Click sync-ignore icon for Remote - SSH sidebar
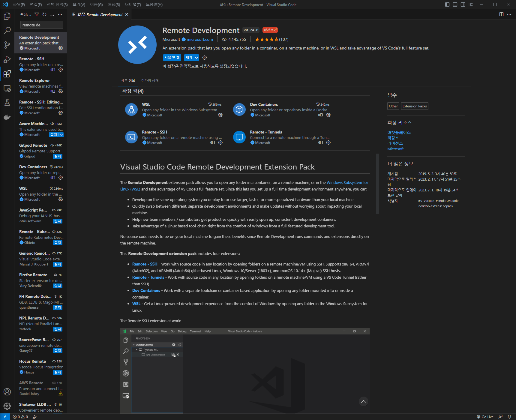The width and height of the screenshot is (516, 420). 53,70
